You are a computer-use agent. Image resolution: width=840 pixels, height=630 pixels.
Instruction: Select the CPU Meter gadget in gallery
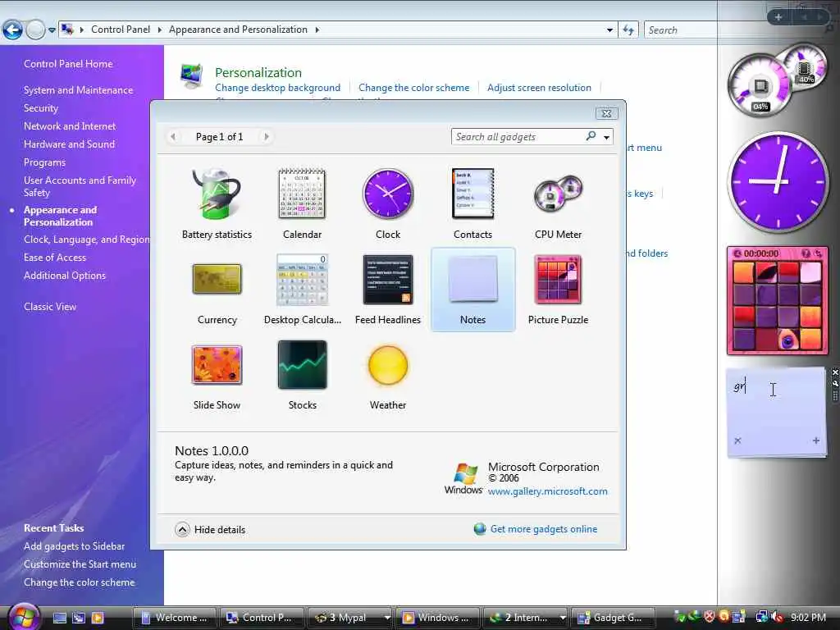pos(558,204)
